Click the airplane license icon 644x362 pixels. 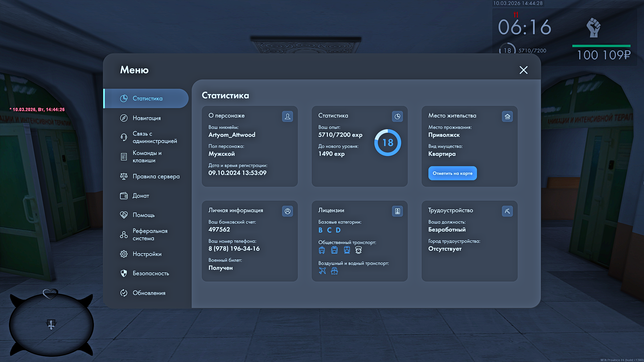pyautogui.click(x=322, y=271)
